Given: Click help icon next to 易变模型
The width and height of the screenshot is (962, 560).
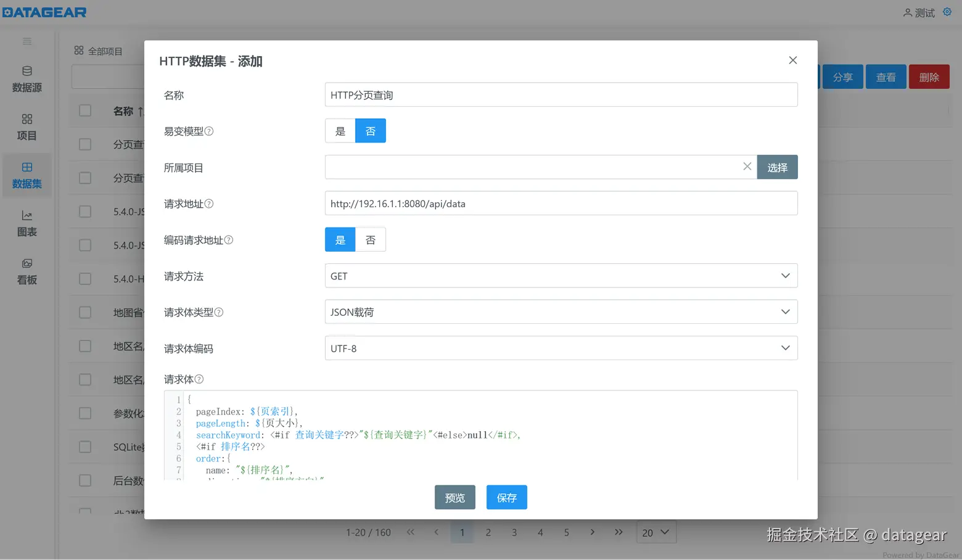Looking at the screenshot, I should [x=209, y=131].
